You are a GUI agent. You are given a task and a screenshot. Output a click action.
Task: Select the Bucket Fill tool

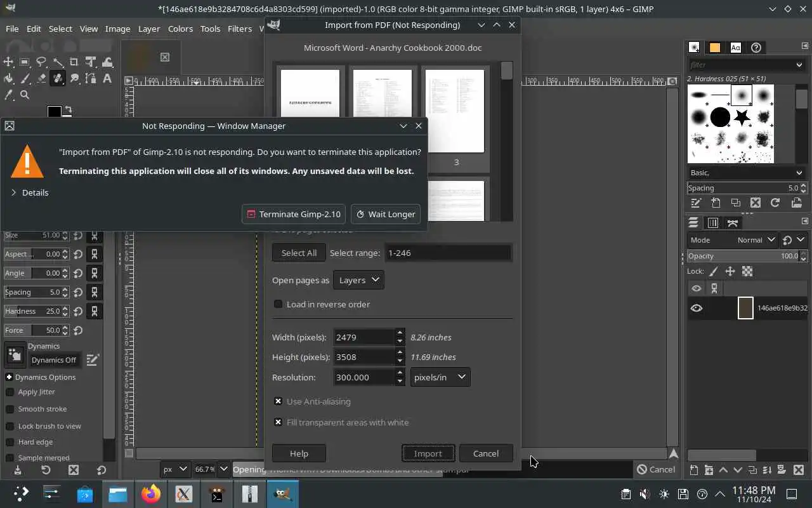pyautogui.click(x=8, y=78)
